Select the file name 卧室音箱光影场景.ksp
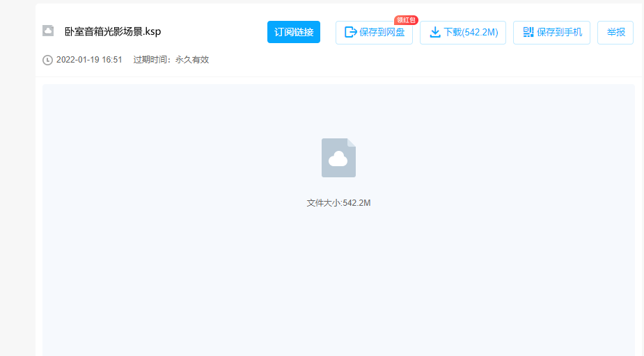 click(x=113, y=31)
